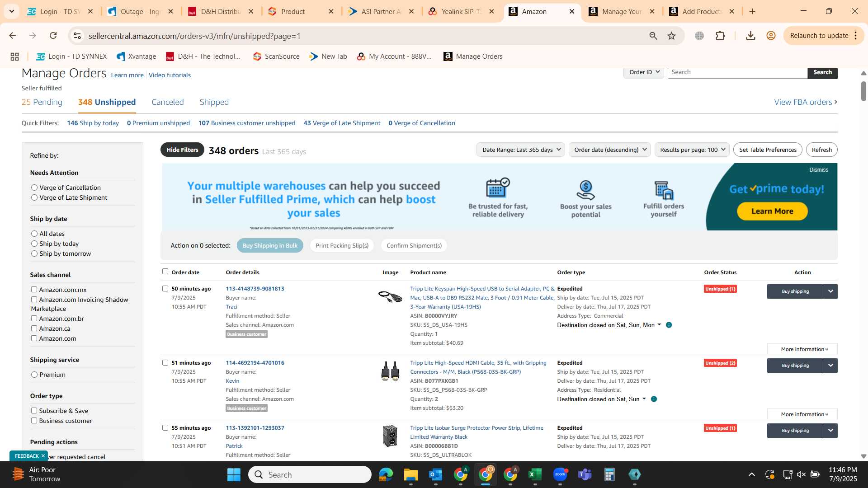Screen dimensions: 868x488
Task: View site information icon beside the URL
Action: 78,36
